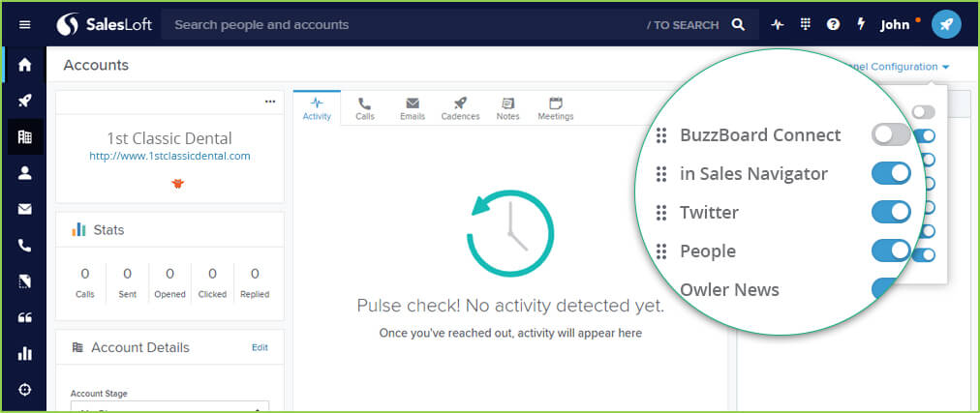Click the Sent stat count
The width and height of the screenshot is (980, 413).
point(128,274)
